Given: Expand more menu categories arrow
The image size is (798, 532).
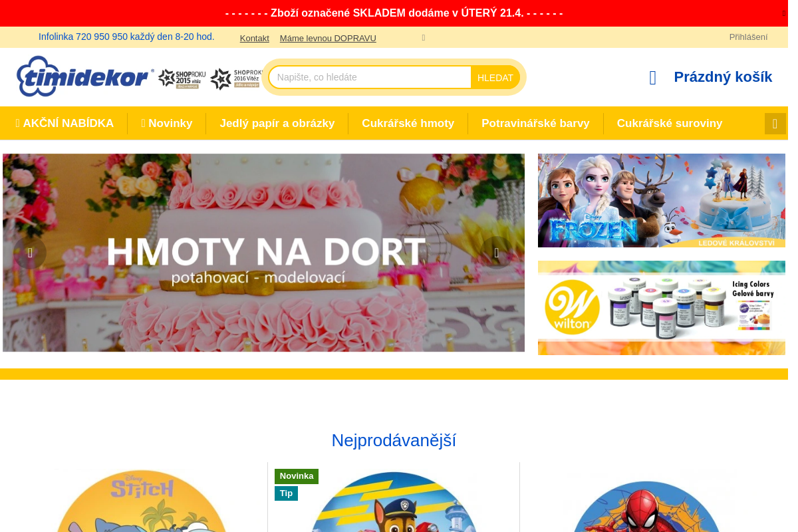Looking at the screenshot, I should point(775,124).
